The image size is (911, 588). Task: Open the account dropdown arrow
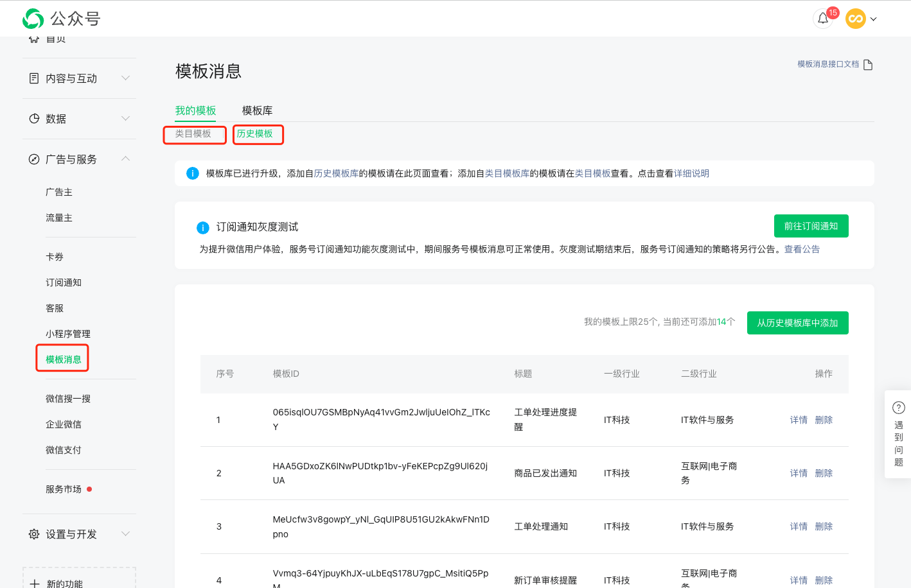874,19
